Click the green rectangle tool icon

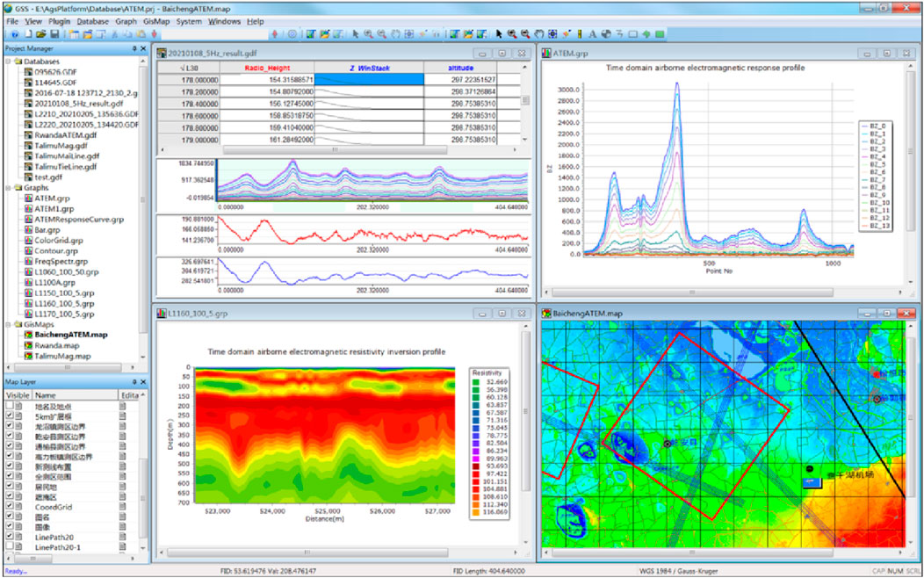(660, 33)
